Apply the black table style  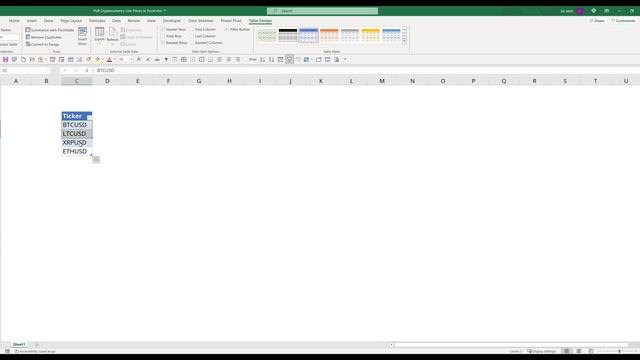[x=288, y=35]
